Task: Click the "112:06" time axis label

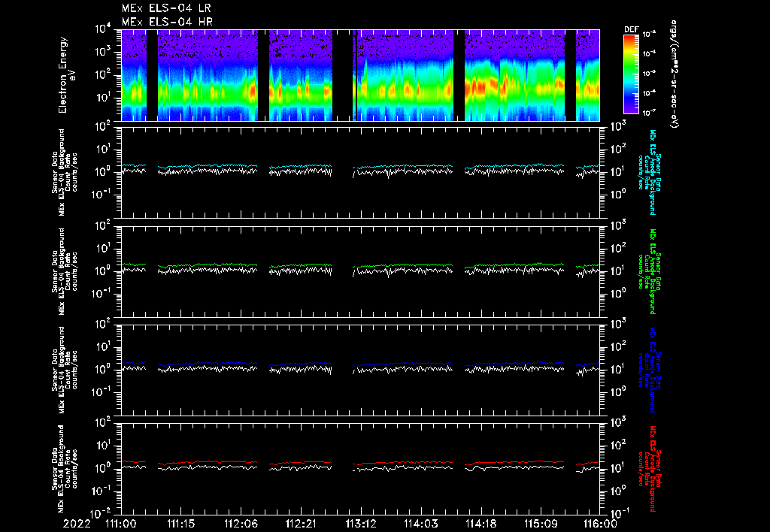Action: coord(241,524)
